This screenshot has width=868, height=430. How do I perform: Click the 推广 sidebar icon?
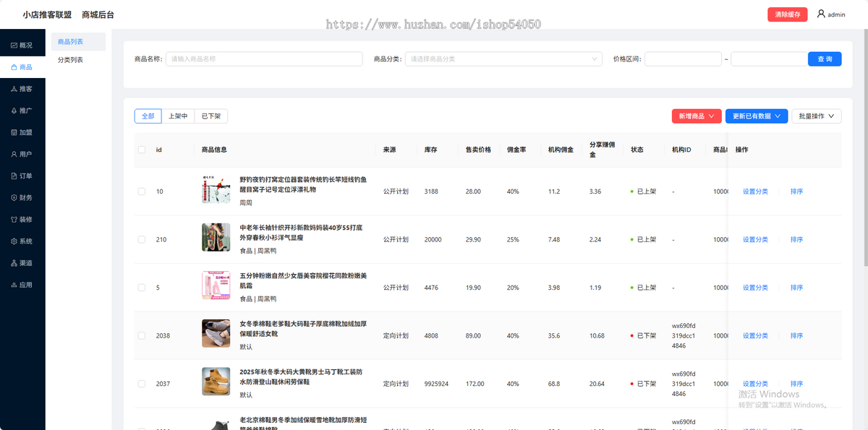coord(22,110)
